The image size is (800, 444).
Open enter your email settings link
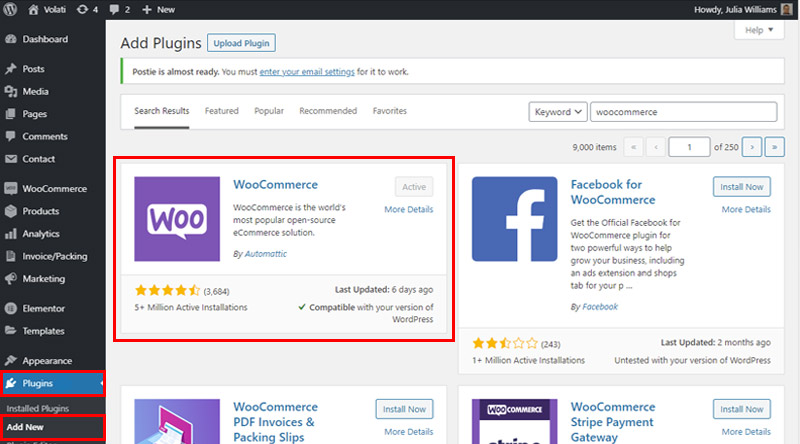tap(307, 72)
